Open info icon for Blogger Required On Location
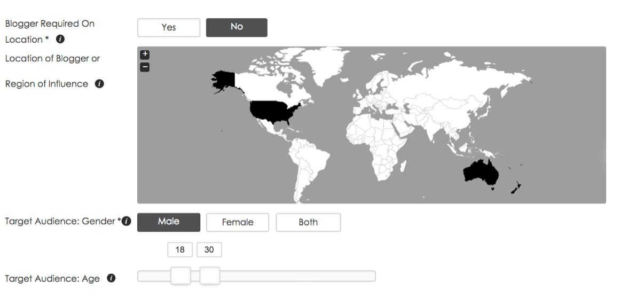 60,39
